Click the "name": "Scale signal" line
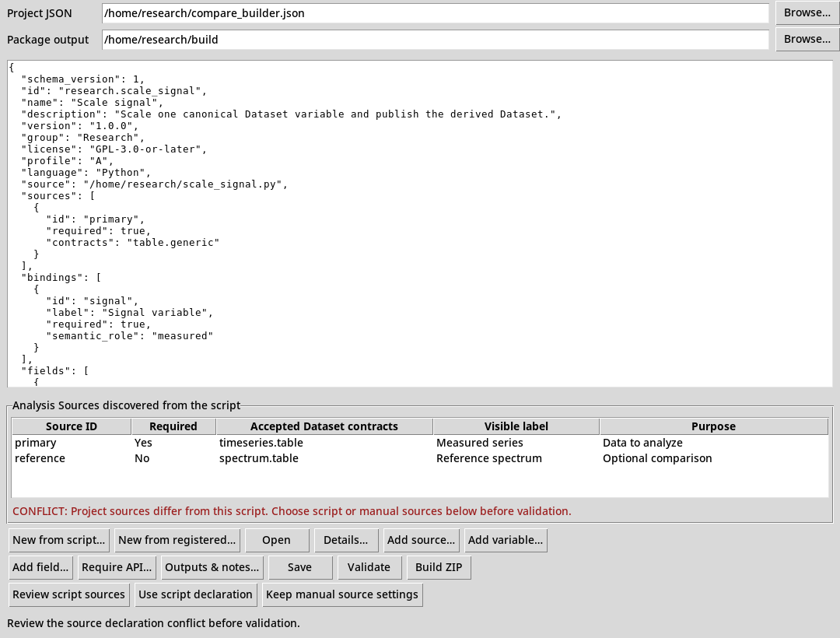 92,103
